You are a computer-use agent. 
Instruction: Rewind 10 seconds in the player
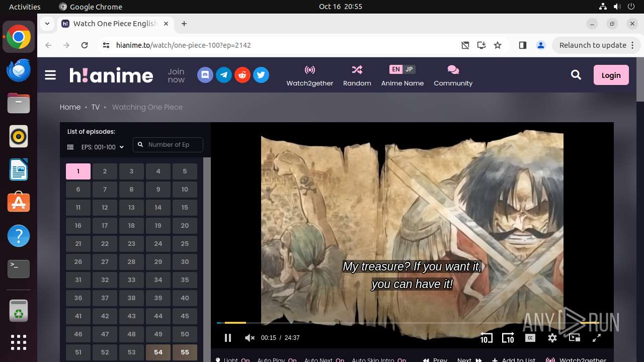tap(486, 338)
